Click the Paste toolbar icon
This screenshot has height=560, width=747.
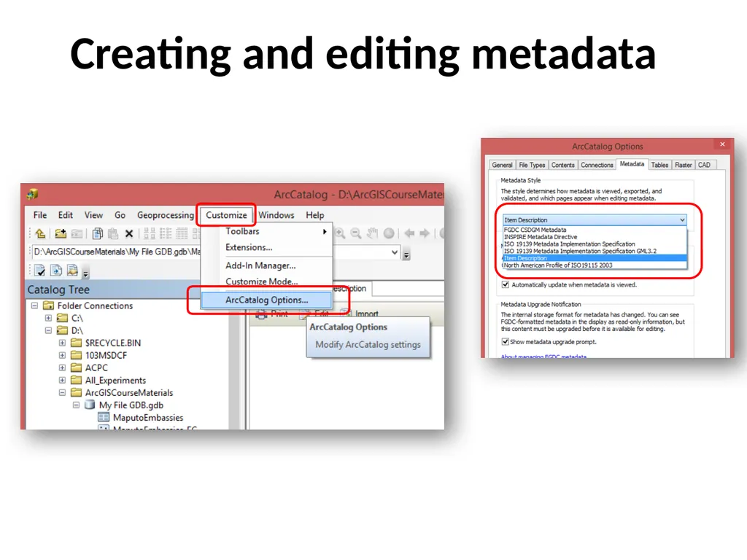point(113,233)
